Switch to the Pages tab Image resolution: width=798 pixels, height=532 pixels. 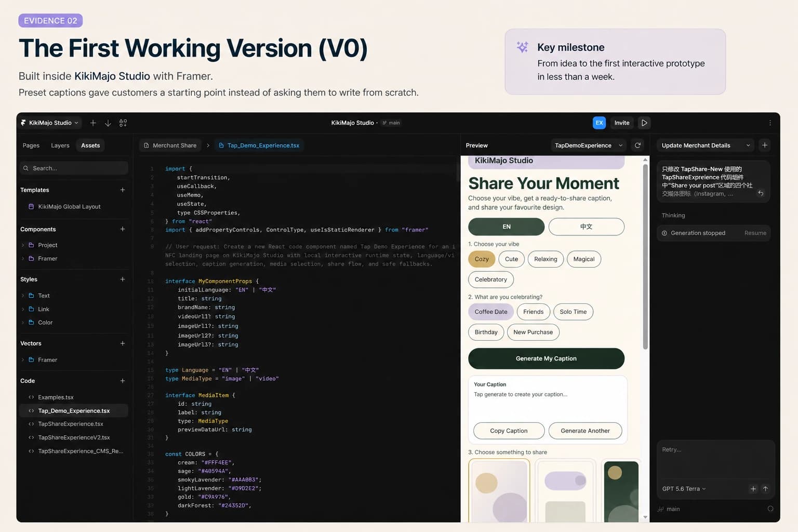(x=31, y=145)
